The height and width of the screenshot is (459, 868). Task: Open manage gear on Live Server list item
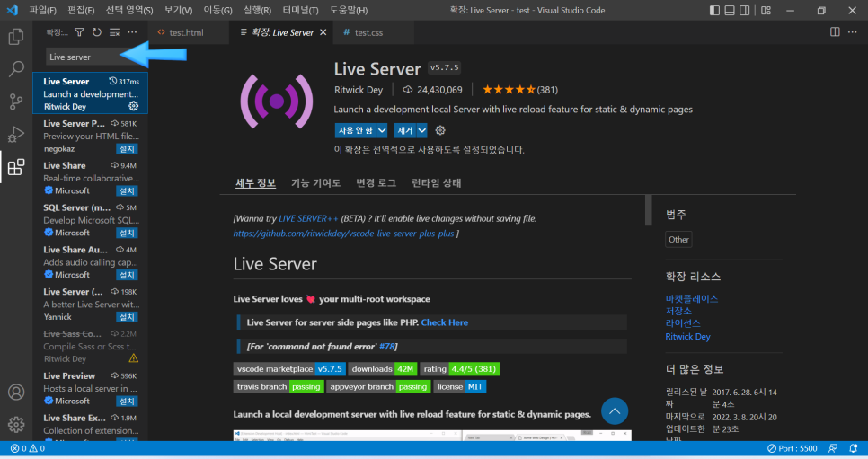click(133, 106)
